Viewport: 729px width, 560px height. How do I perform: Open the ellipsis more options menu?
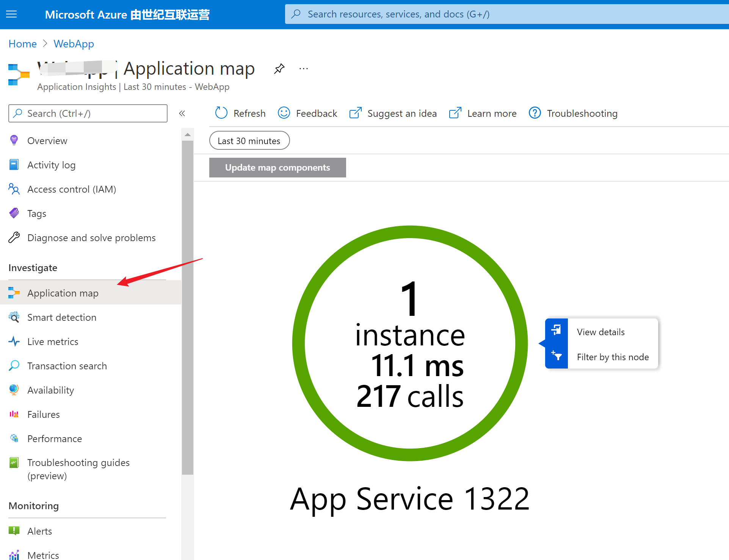pos(304,69)
